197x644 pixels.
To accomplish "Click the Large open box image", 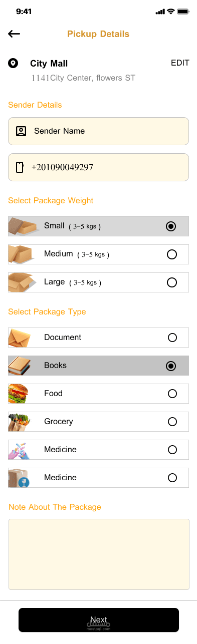I will 23,282.
